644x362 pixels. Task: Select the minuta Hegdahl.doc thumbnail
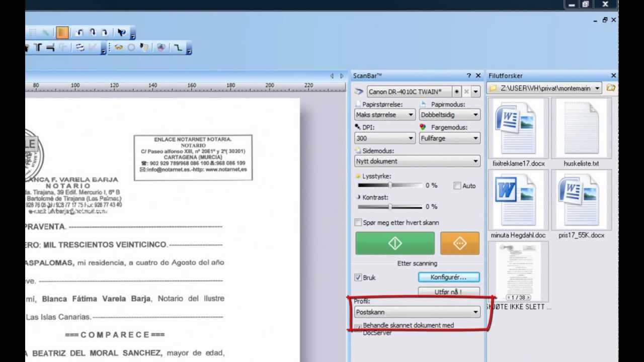click(x=518, y=200)
